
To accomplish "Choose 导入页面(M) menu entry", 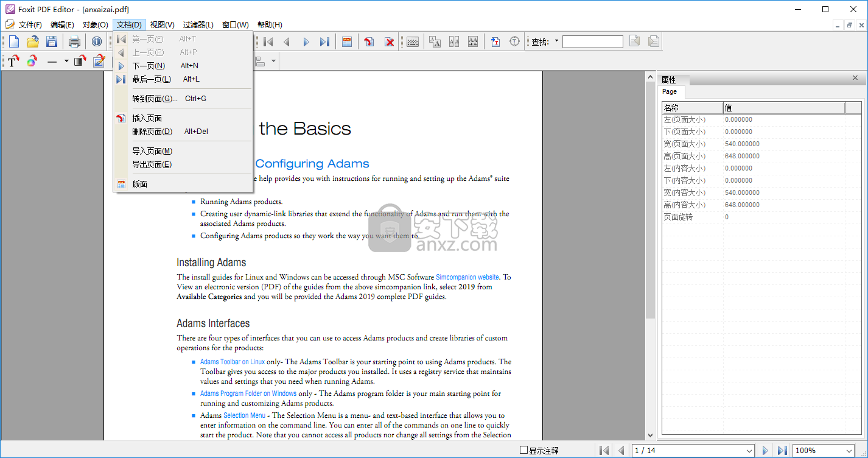I will 183,151.
